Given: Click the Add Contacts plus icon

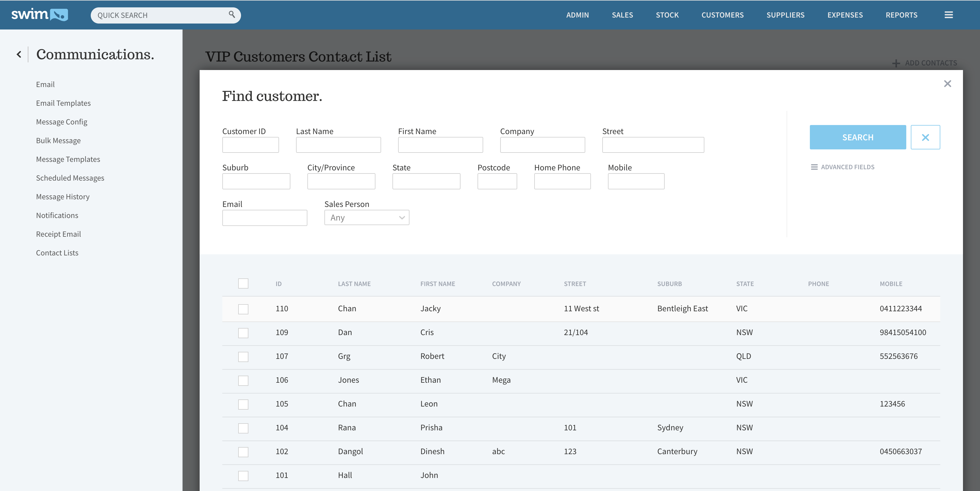Looking at the screenshot, I should pos(896,63).
